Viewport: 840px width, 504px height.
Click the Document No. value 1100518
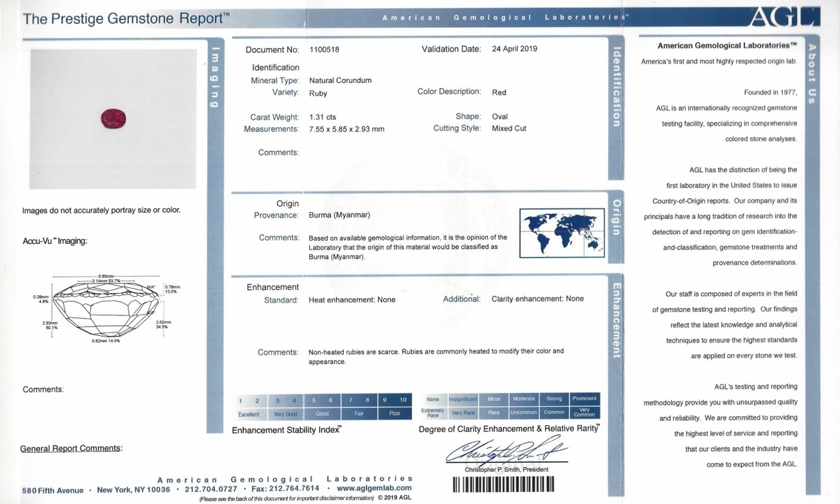(x=324, y=49)
